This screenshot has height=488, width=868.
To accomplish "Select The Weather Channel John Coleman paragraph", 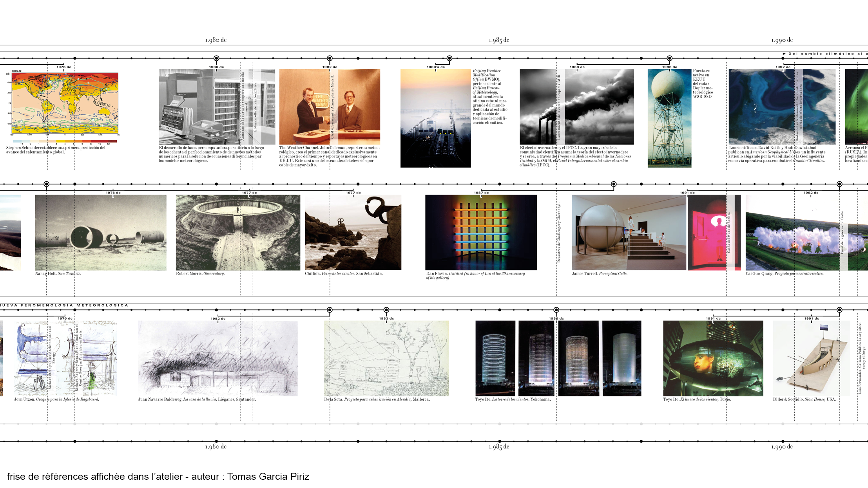I will pyautogui.click(x=330, y=156).
